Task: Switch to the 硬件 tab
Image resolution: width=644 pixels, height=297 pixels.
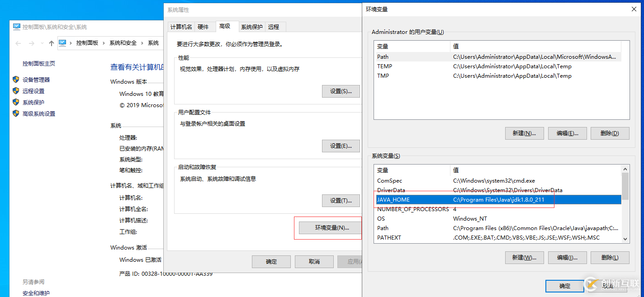Action: 204,27
